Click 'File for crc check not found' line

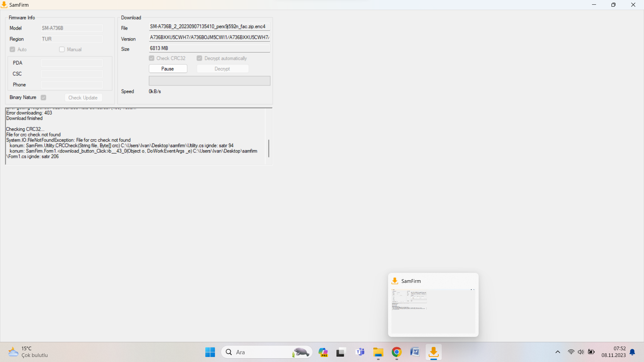(34, 135)
